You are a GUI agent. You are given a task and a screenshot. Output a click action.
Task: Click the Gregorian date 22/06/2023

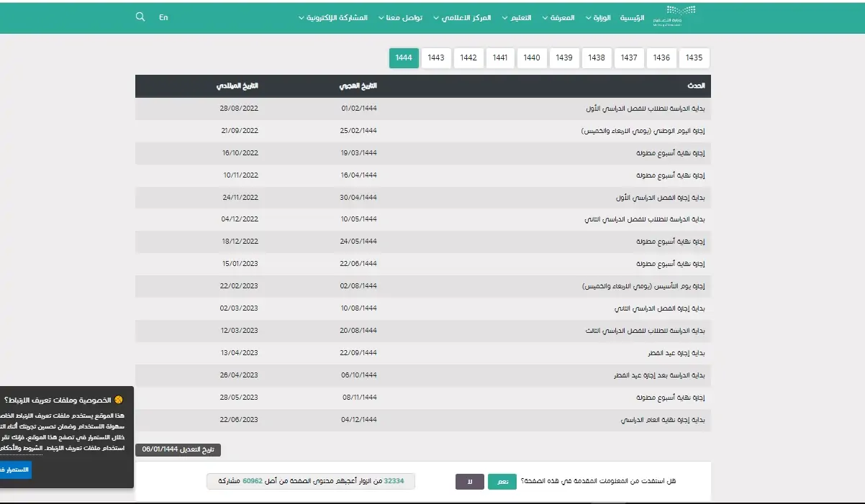tap(240, 419)
